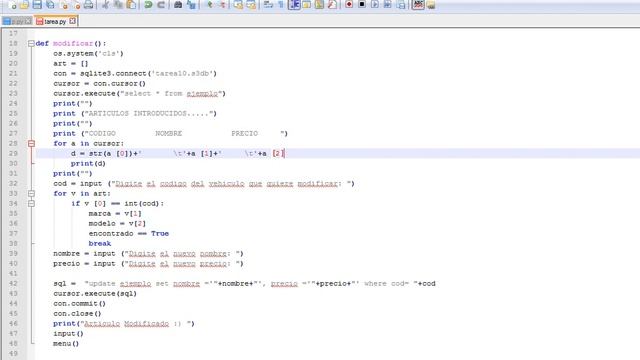This screenshot has height=360, width=640.
Task: Click 'modelo = v[2]' line
Action: tap(117, 223)
